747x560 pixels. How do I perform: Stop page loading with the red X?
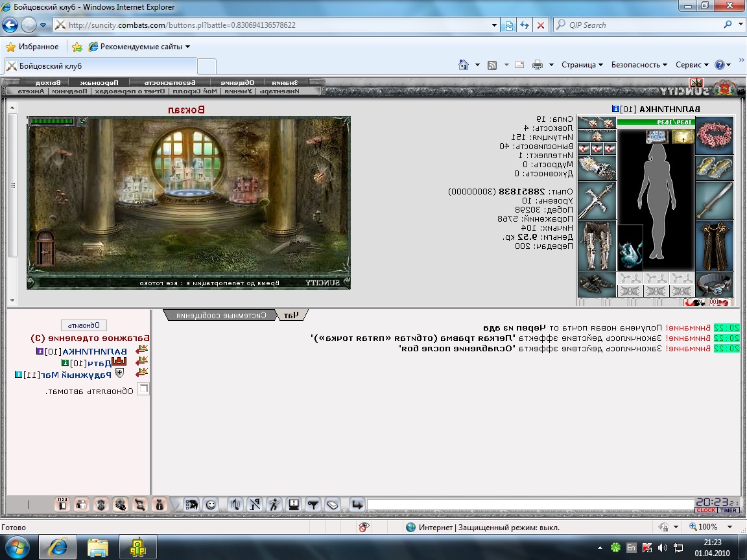(541, 25)
